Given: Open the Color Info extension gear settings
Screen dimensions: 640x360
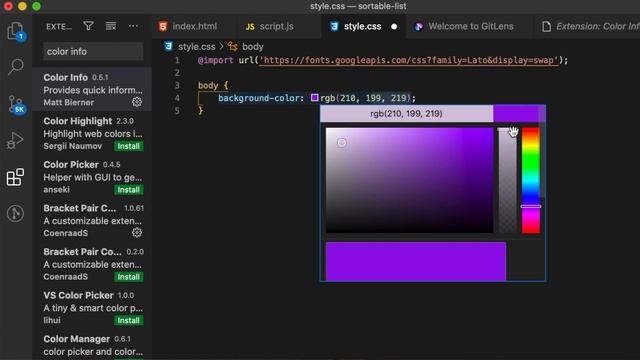Looking at the screenshot, I should coord(137,102).
